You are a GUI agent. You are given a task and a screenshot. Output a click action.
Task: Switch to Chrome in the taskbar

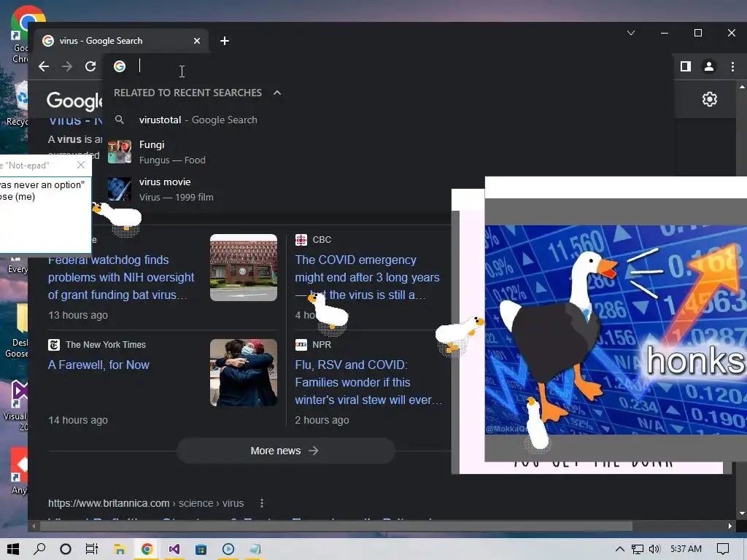(147, 549)
